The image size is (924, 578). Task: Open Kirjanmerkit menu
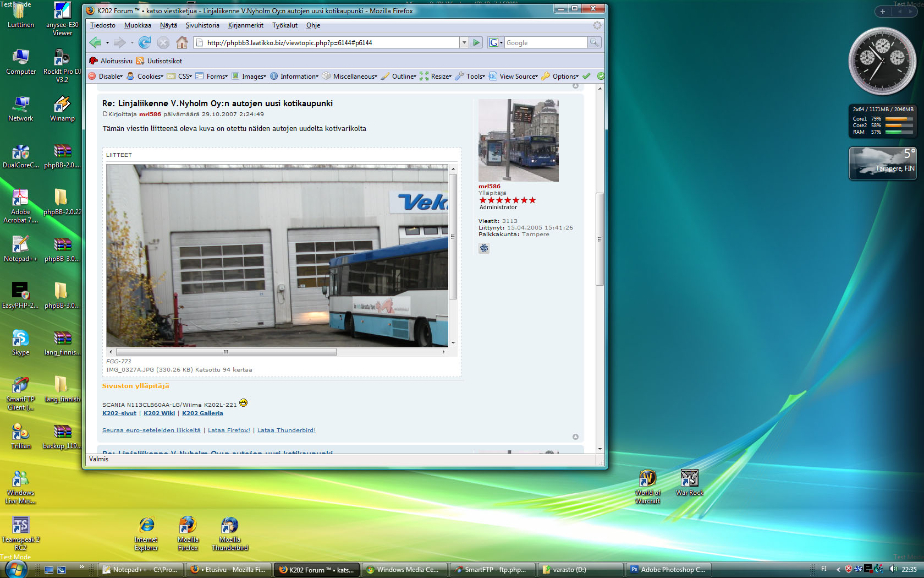(246, 25)
